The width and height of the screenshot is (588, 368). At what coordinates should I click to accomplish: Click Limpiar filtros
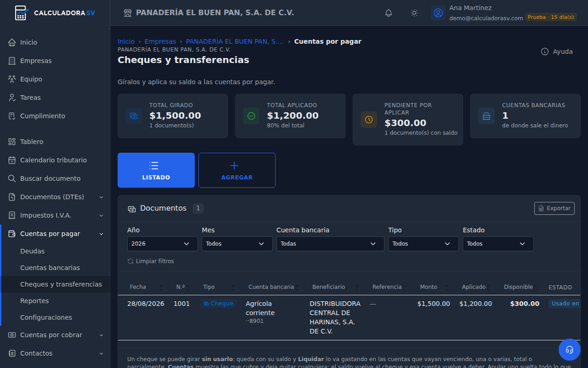click(x=151, y=261)
